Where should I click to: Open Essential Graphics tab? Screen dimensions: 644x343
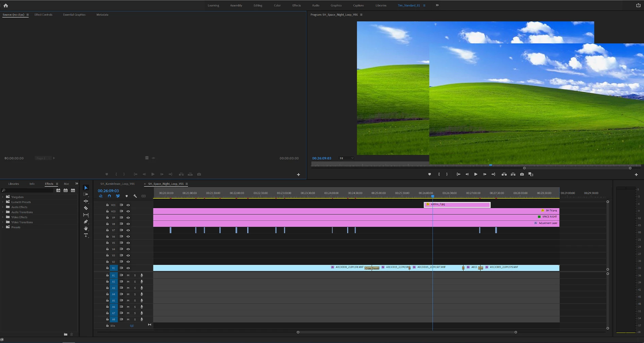coord(74,15)
